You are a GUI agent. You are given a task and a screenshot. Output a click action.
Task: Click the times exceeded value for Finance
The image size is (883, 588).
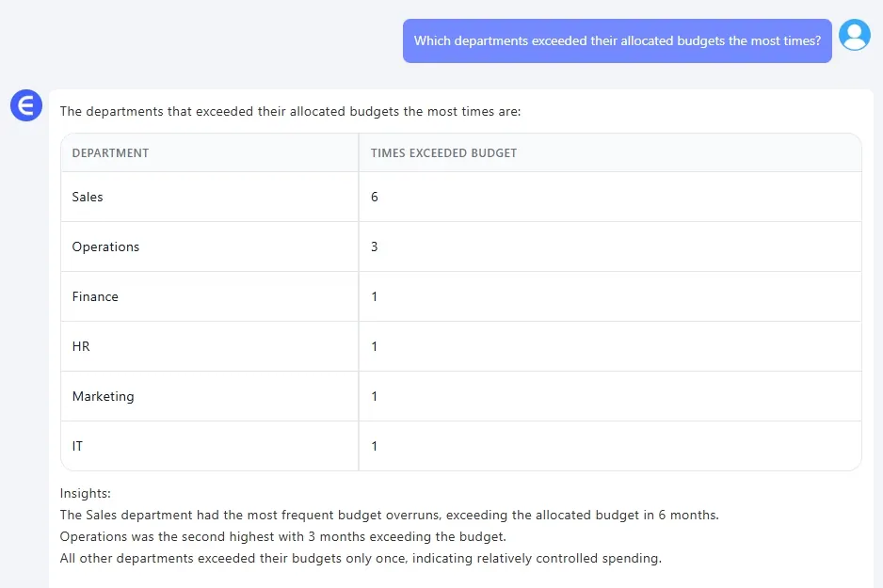375,296
